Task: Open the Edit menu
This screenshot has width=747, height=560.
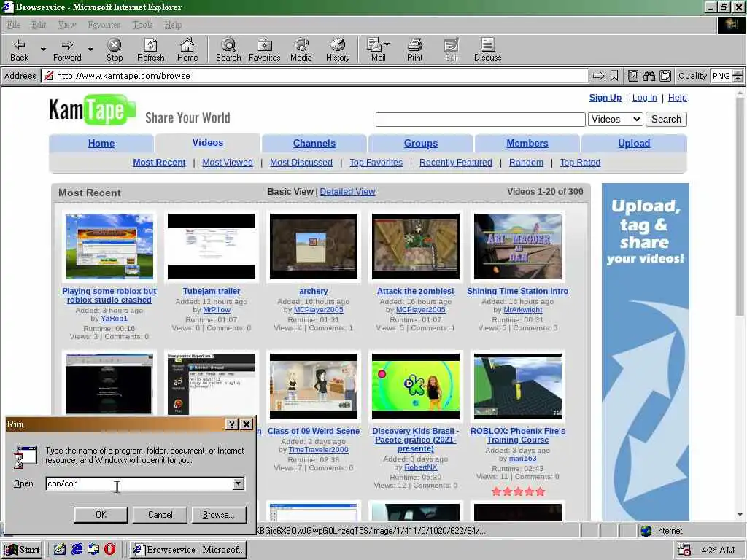Action: (39, 24)
